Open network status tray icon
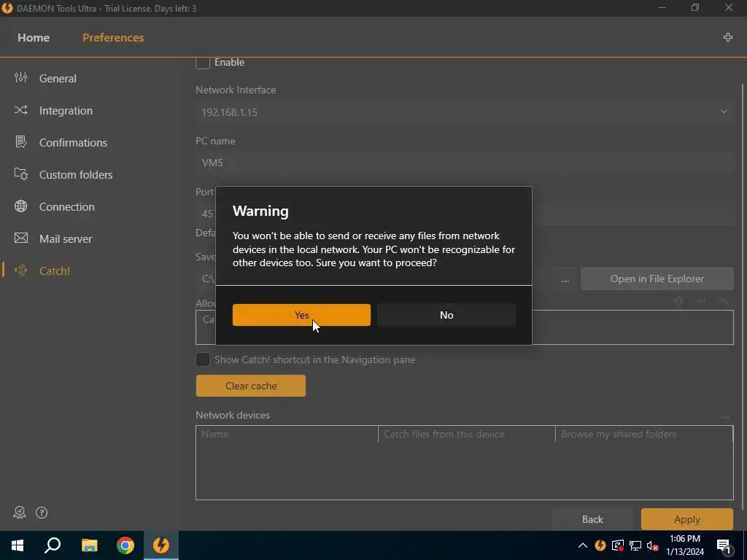Viewport: 747px width, 560px height. coord(635,545)
